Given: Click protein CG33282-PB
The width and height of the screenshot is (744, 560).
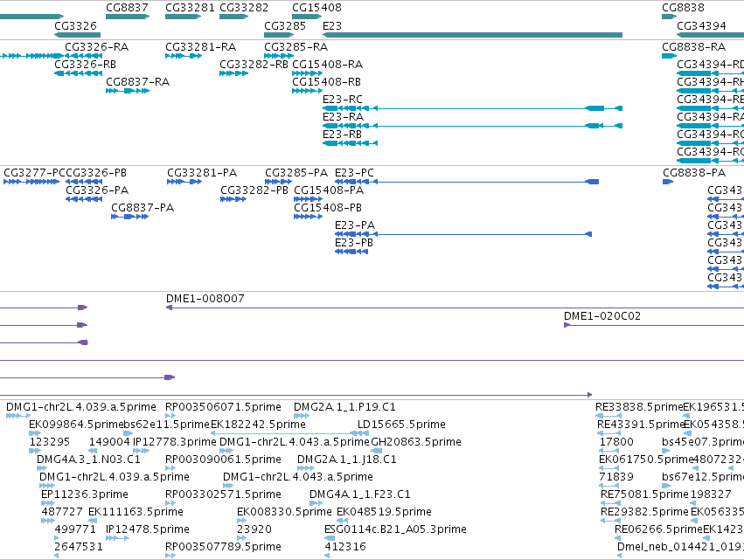Looking at the screenshot, I should (233, 200).
